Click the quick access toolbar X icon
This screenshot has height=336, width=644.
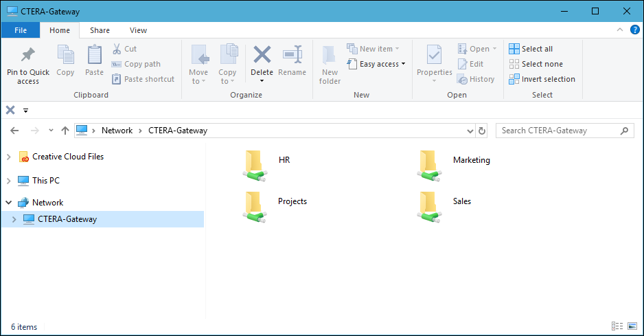10,110
